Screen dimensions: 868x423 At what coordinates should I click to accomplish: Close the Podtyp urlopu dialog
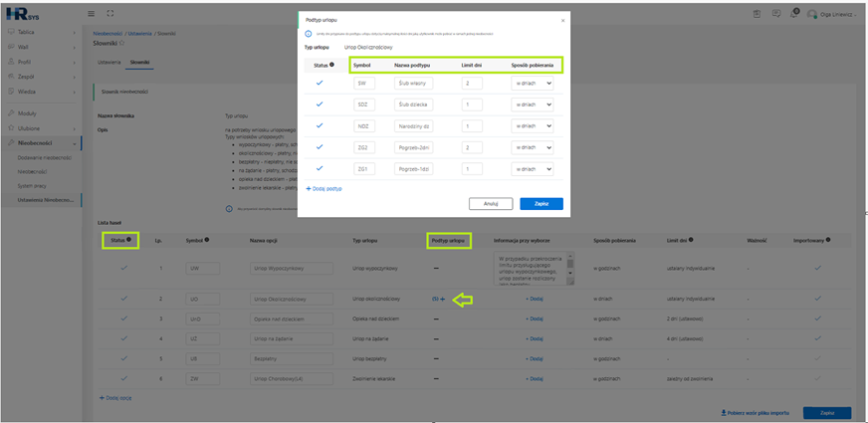pos(563,21)
